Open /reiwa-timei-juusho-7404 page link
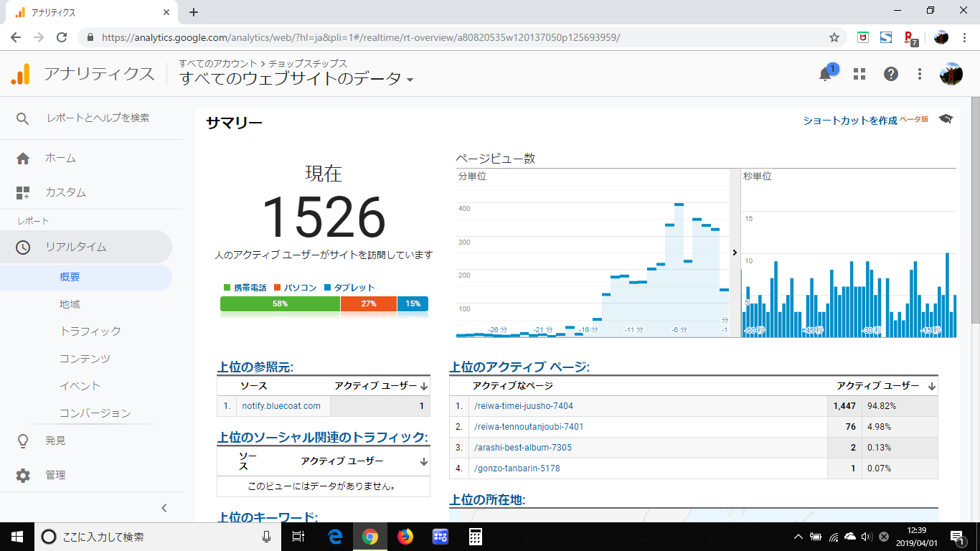The height and width of the screenshot is (551, 980). (x=524, y=406)
